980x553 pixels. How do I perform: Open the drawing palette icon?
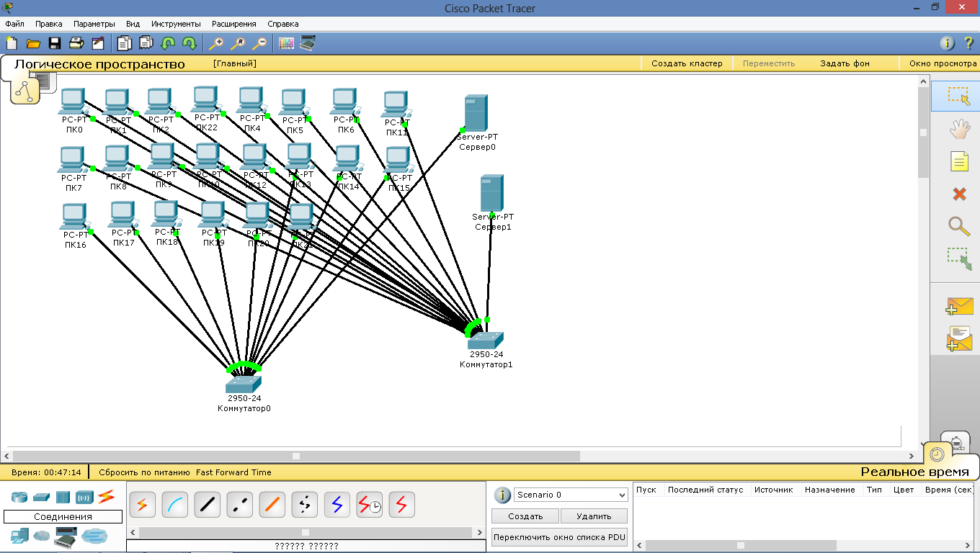pos(286,43)
